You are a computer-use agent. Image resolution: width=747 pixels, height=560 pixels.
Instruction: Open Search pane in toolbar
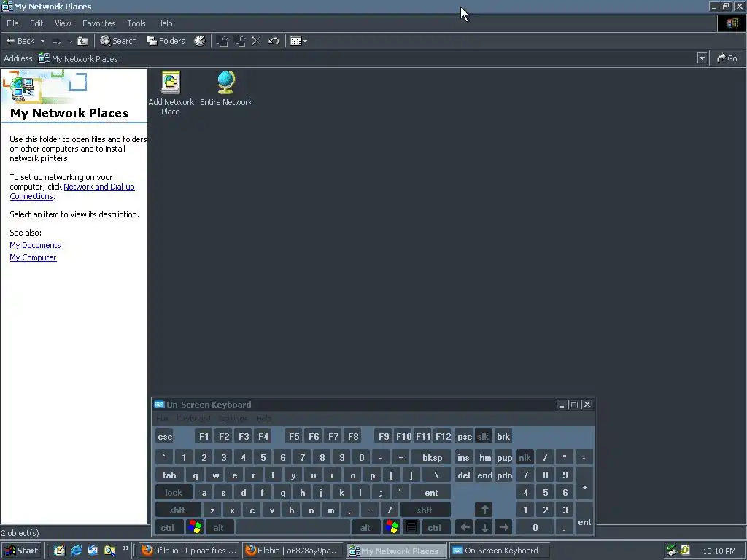point(118,41)
